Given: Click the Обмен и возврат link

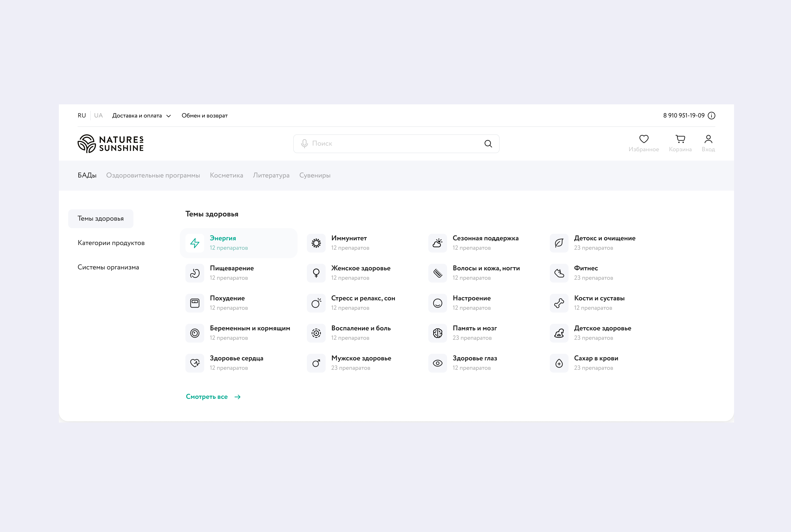Looking at the screenshot, I should tap(204, 116).
